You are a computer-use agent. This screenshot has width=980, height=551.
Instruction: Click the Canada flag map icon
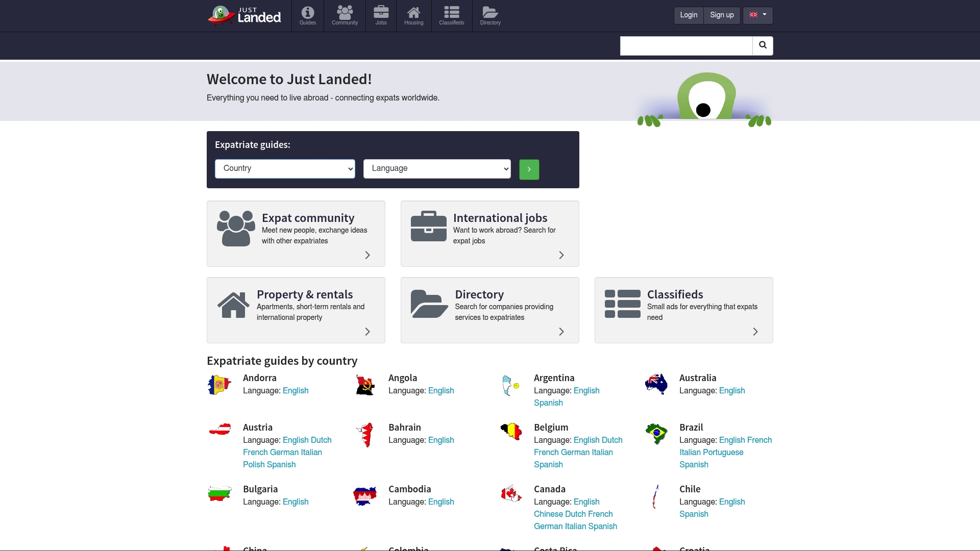click(x=511, y=493)
